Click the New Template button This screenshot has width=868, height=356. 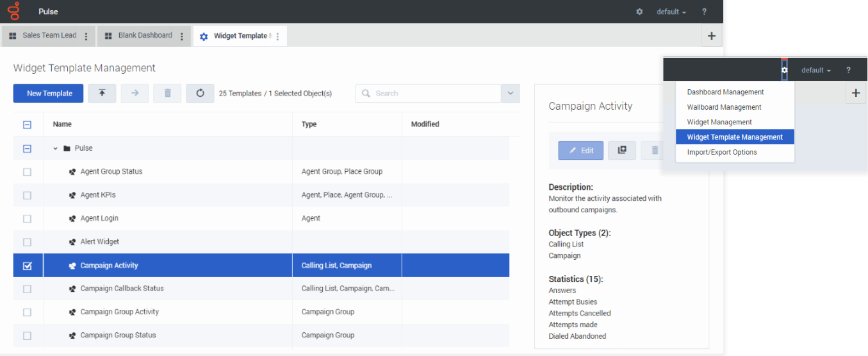[x=48, y=93]
